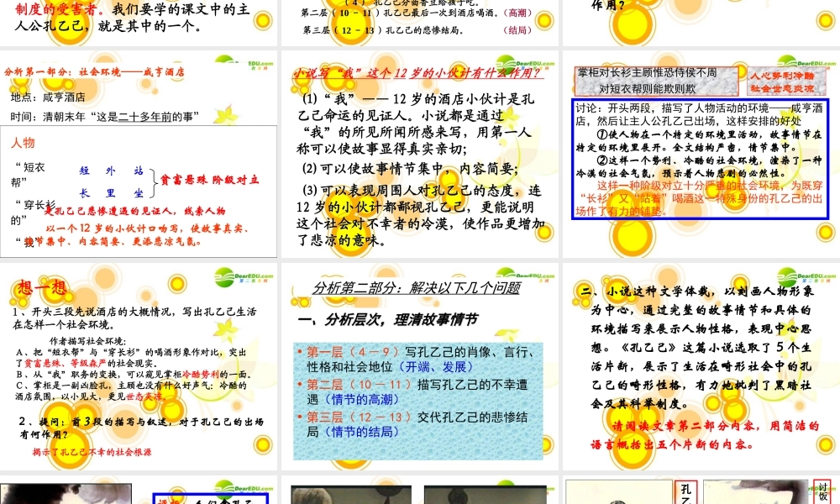Click the bullet 第三层（12－13）交代孔乙己的悲惨结局
Viewport: 840px width, 504px height.
pos(412,424)
